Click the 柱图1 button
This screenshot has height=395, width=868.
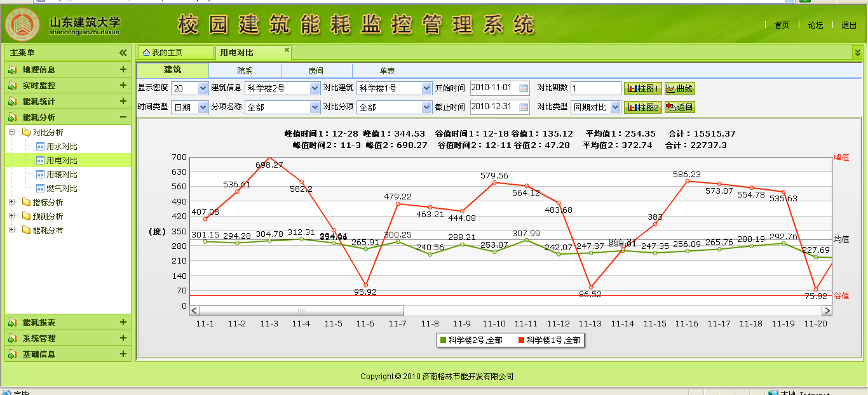(x=642, y=88)
